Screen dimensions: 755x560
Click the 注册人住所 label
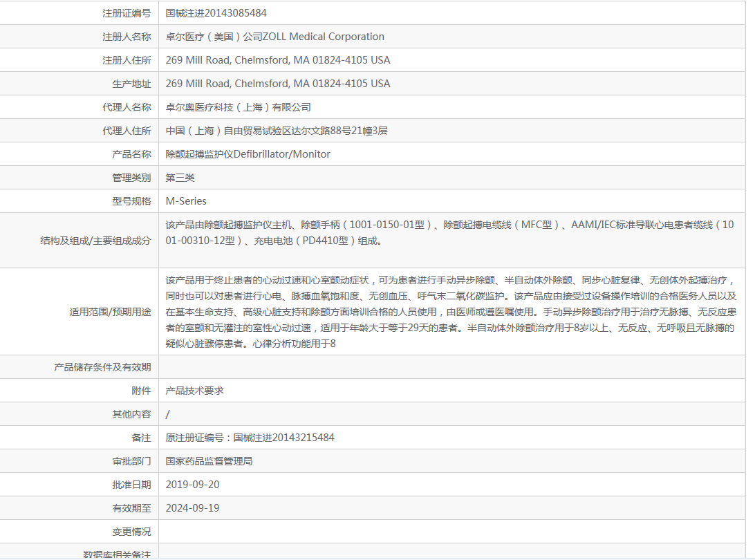coord(127,61)
